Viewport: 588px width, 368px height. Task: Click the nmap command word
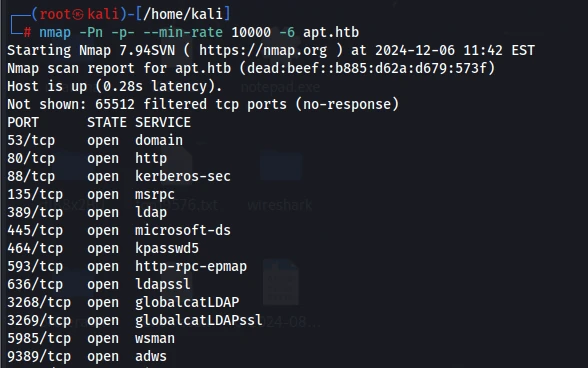point(55,33)
